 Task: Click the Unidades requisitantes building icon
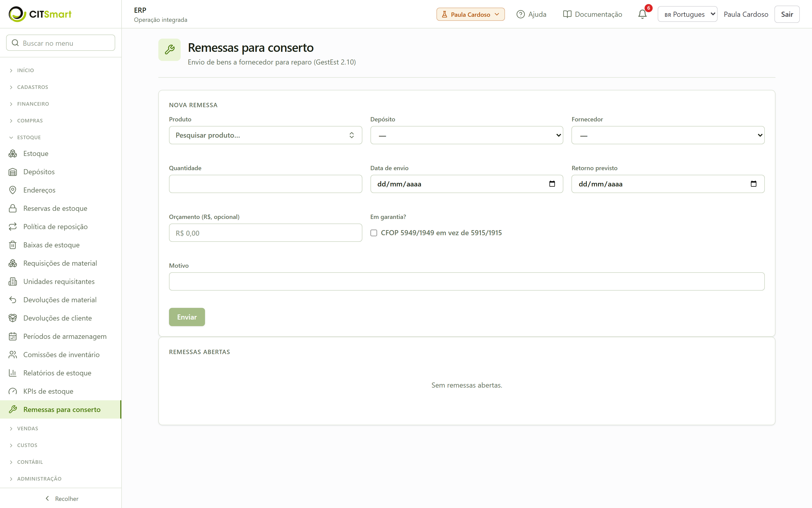point(13,281)
